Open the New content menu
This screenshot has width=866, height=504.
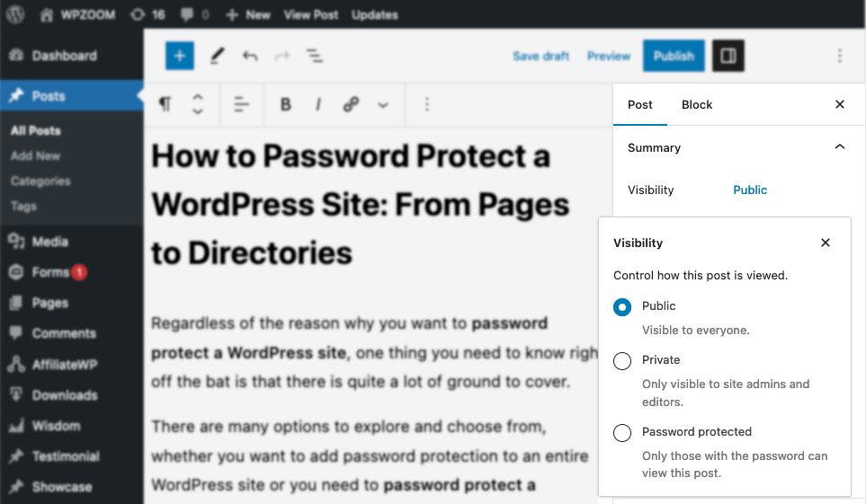248,15
